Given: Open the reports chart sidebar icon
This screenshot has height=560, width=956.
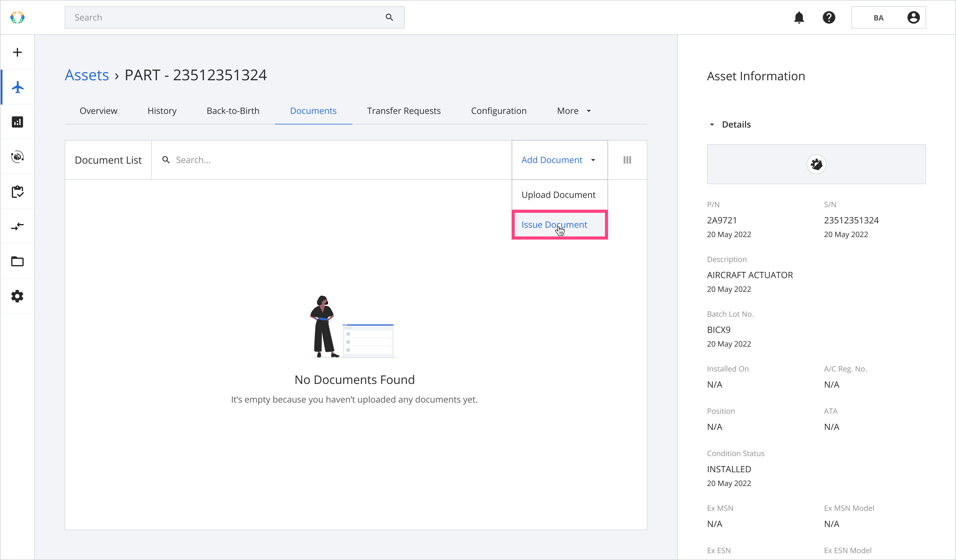Looking at the screenshot, I should click(17, 122).
